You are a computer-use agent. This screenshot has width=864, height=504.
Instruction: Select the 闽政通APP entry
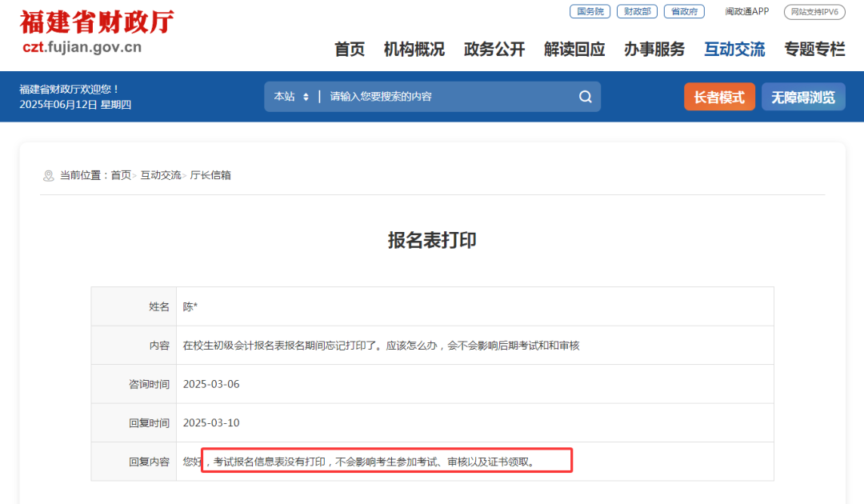click(746, 11)
